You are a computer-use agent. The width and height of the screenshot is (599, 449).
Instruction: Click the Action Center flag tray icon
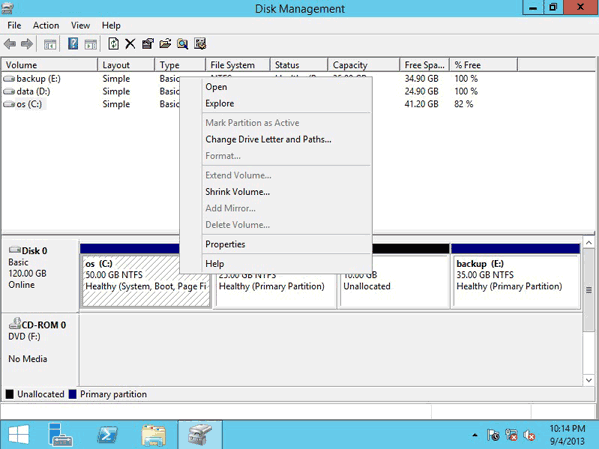point(493,435)
